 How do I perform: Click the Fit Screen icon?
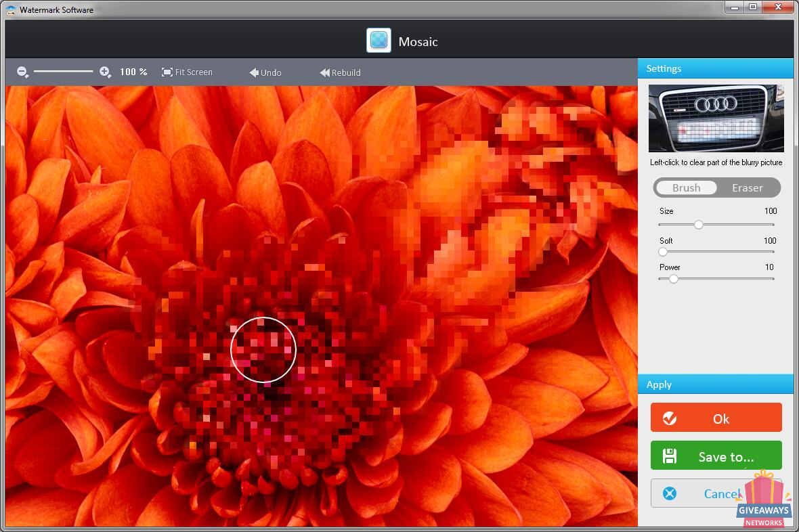tap(167, 72)
